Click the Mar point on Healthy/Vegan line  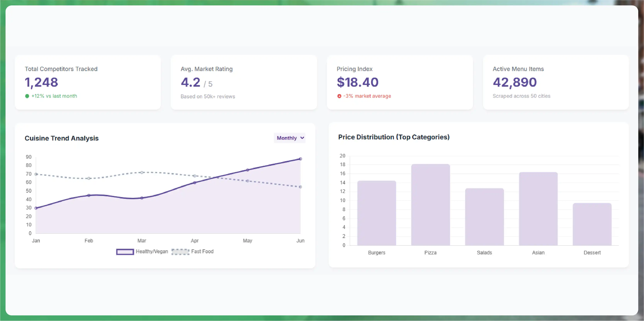(x=142, y=198)
